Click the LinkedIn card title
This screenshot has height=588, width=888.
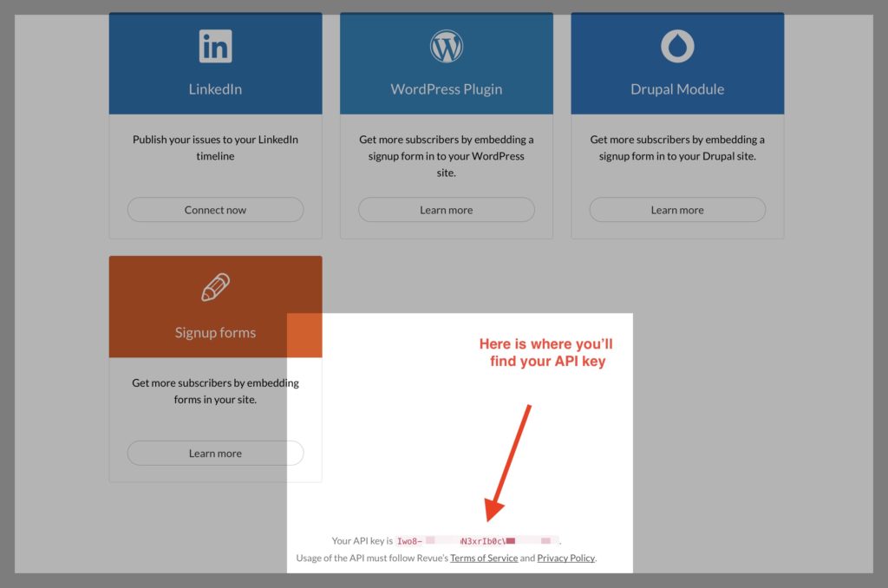pos(215,89)
